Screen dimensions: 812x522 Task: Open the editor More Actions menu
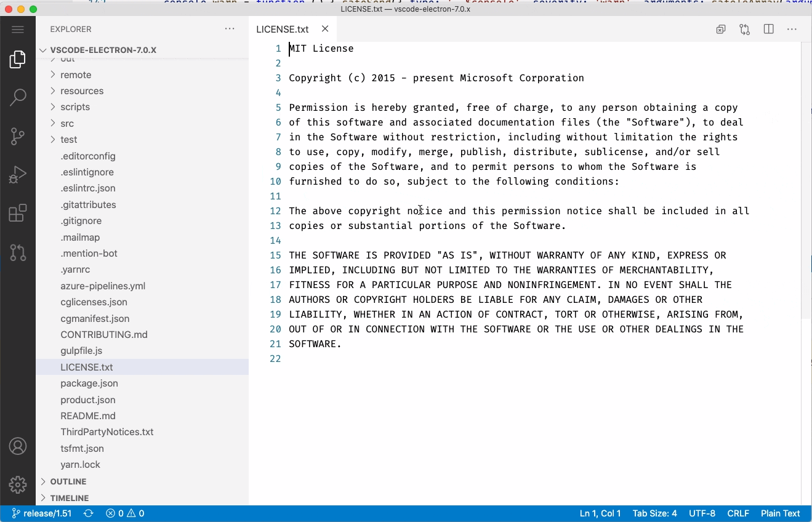(x=792, y=29)
